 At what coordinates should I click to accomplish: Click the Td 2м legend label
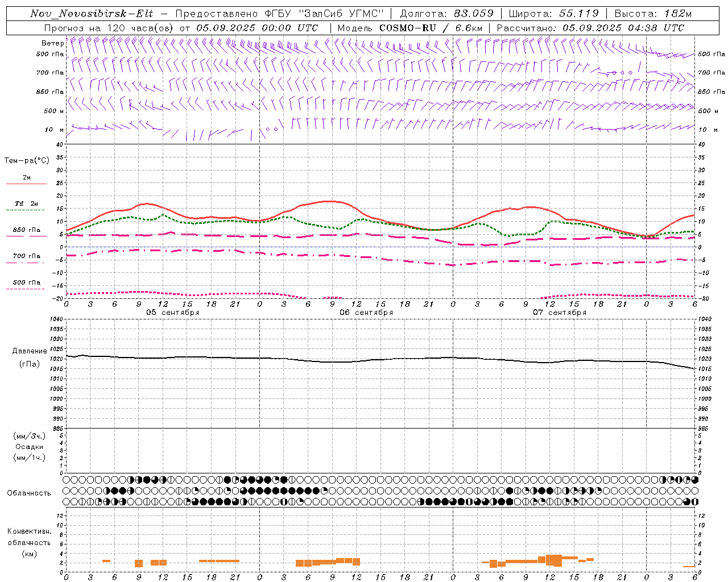(27, 203)
